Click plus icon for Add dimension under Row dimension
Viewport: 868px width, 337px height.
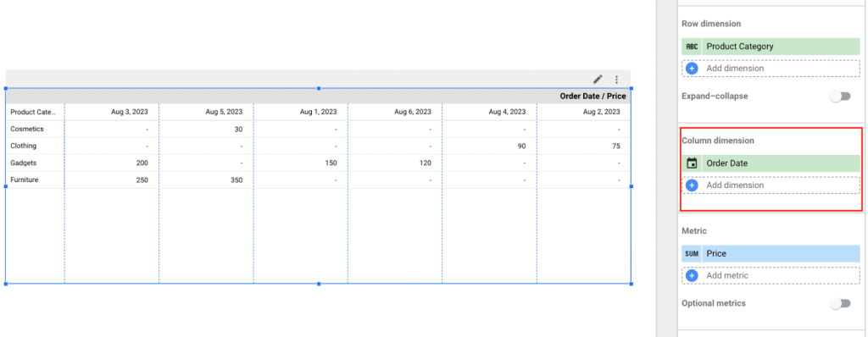click(x=692, y=69)
